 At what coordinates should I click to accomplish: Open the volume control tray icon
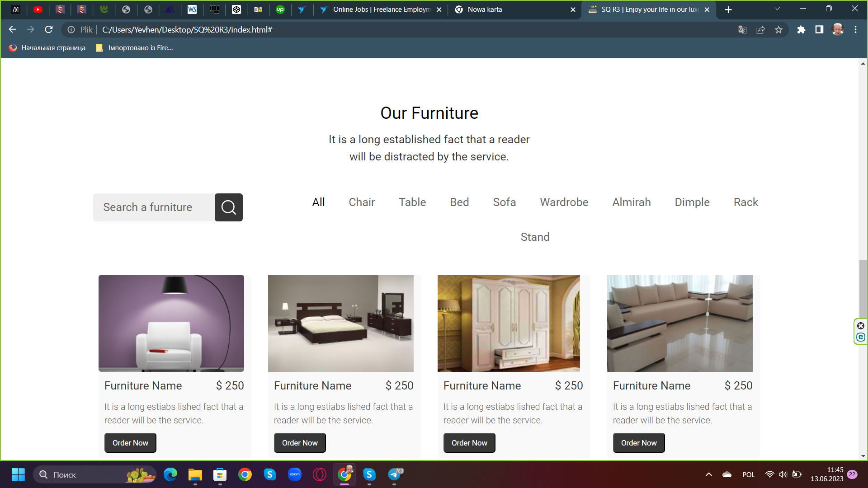pyautogui.click(x=783, y=474)
